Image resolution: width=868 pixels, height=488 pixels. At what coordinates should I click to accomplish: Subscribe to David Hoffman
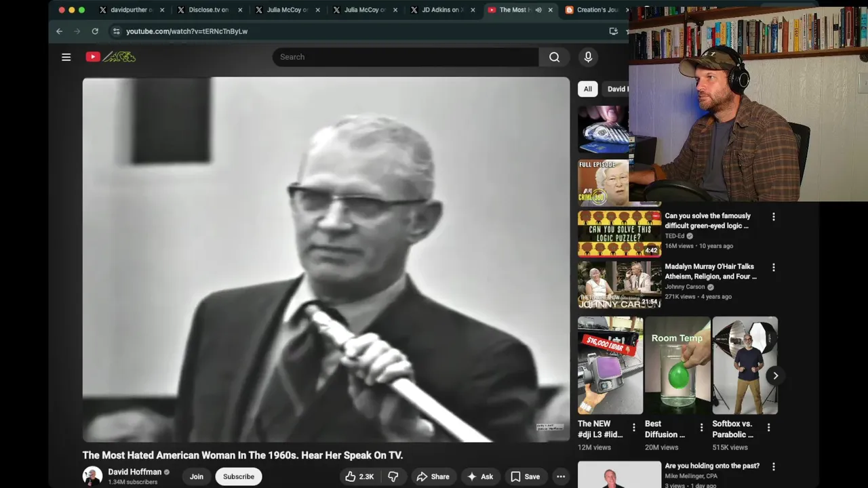[x=239, y=476]
